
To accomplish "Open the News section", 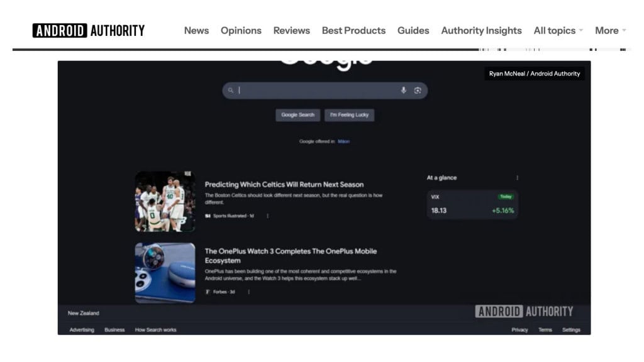I will [x=196, y=30].
